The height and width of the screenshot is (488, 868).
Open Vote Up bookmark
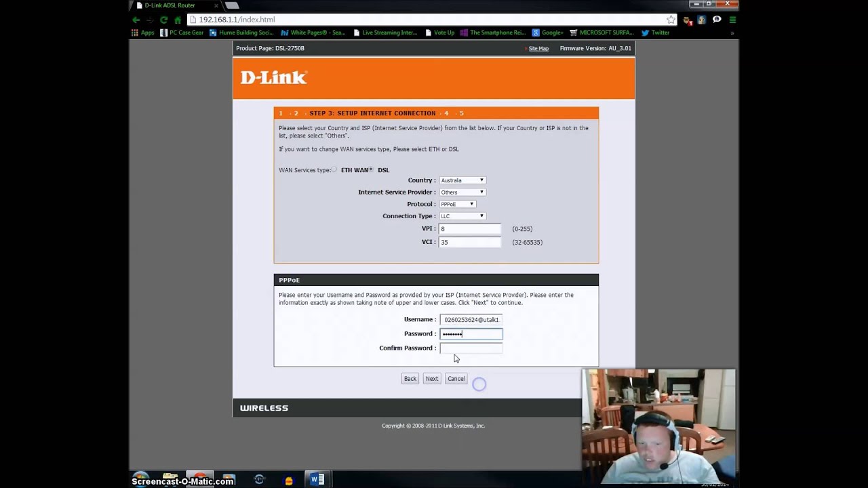(440, 33)
